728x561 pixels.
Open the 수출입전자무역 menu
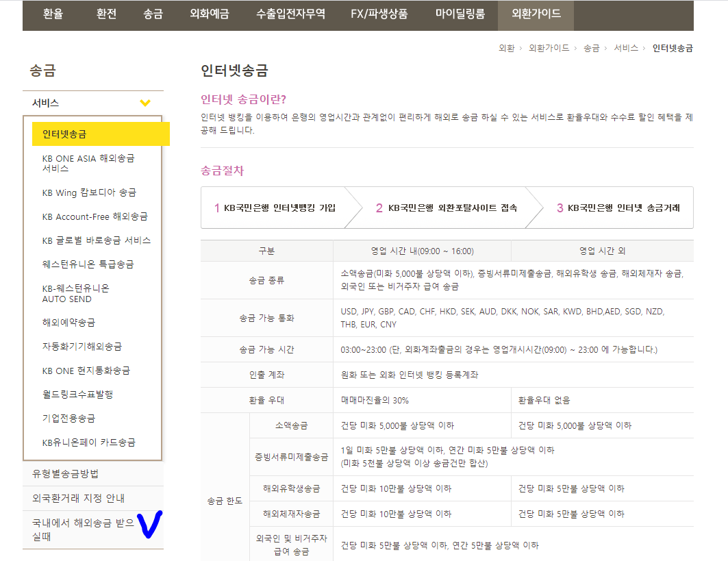tap(290, 14)
